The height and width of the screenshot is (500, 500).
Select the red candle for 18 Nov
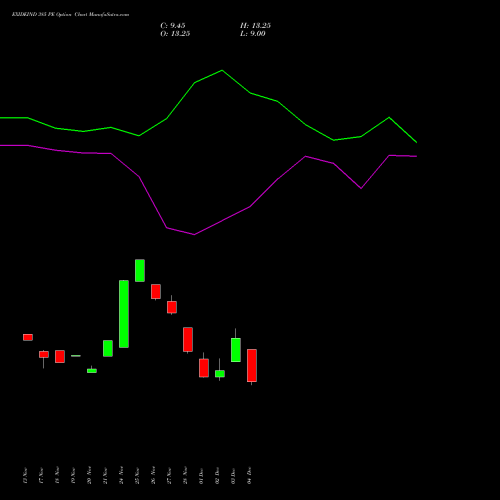pos(60,356)
